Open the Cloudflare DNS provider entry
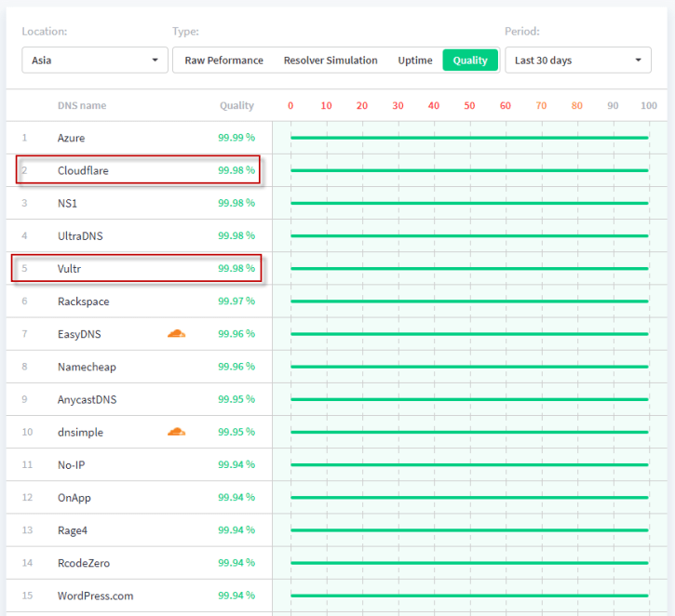This screenshot has width=675, height=616. (83, 170)
